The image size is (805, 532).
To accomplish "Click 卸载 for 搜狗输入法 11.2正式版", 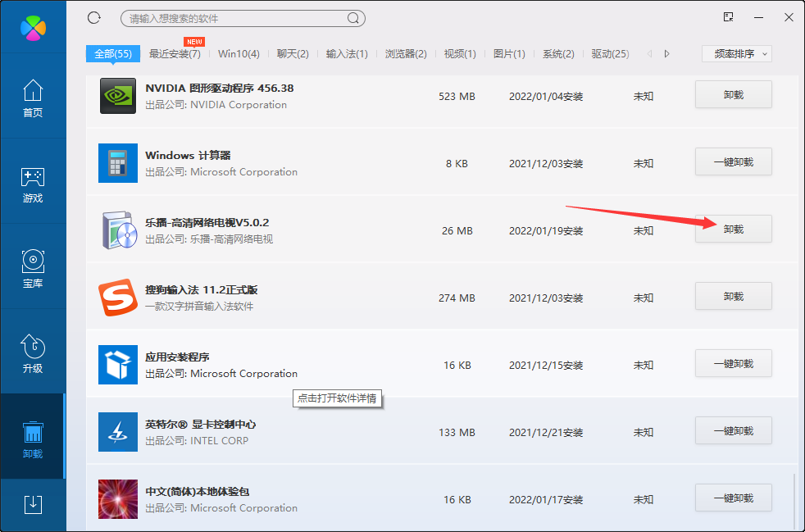I will tap(733, 296).
